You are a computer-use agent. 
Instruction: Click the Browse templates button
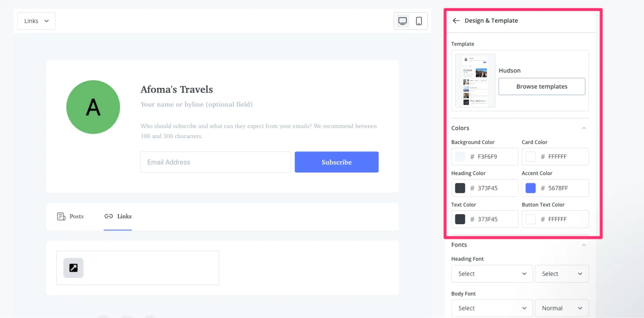pyautogui.click(x=542, y=87)
